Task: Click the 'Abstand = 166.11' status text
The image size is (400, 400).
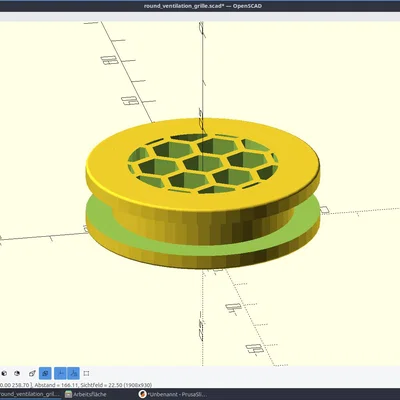Action: (55, 385)
